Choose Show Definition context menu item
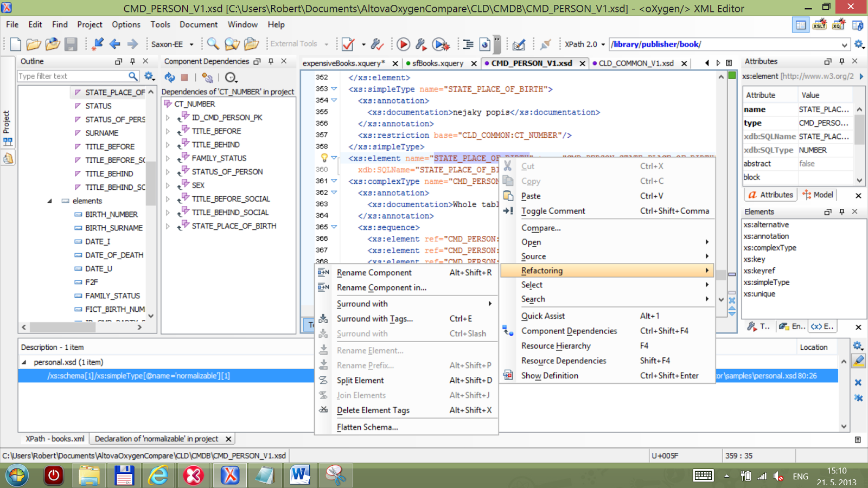Viewport: 868px width, 488px height. (607, 375)
